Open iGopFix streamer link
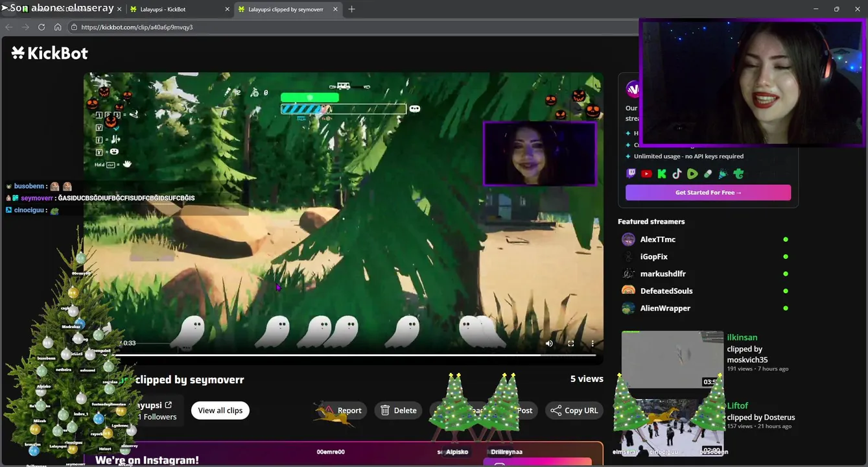The height and width of the screenshot is (467, 868). (654, 257)
